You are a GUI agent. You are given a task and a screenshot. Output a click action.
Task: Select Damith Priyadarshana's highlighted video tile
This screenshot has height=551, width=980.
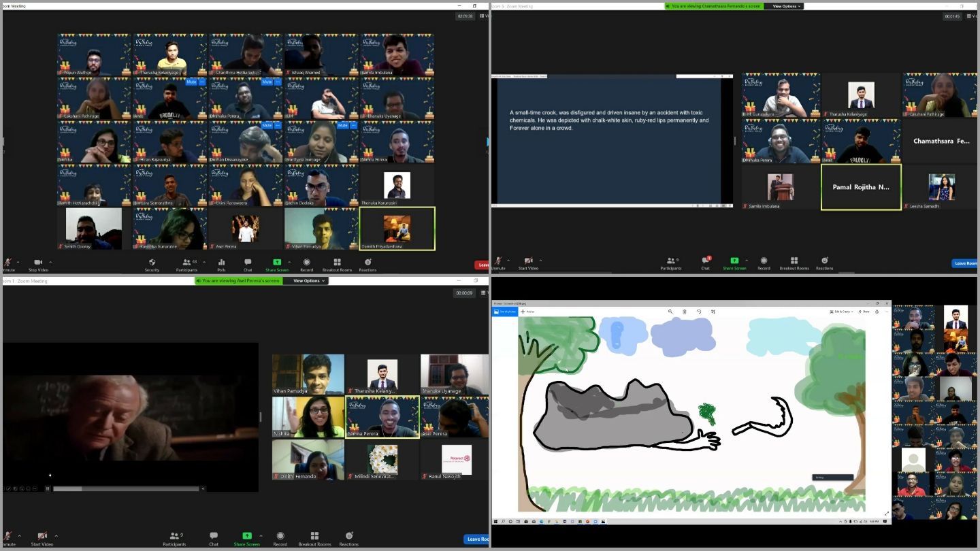pos(397,229)
